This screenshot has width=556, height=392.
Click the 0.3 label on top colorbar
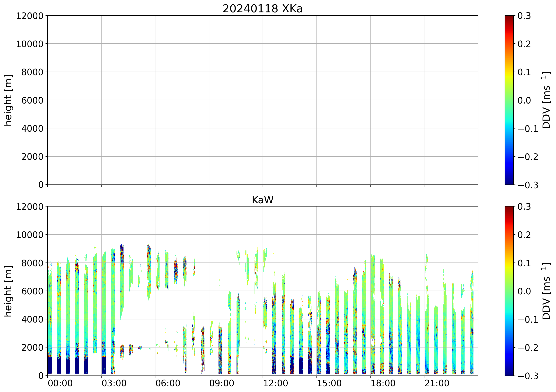pos(524,16)
